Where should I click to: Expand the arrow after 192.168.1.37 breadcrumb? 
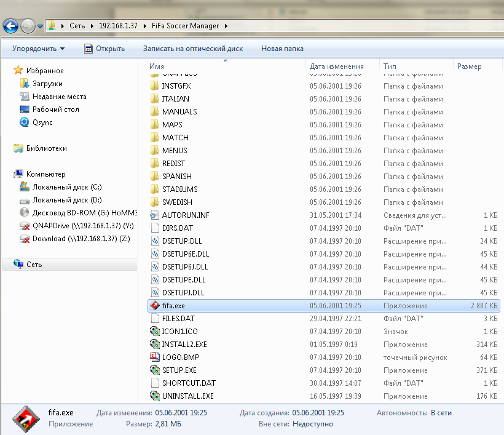click(x=145, y=26)
